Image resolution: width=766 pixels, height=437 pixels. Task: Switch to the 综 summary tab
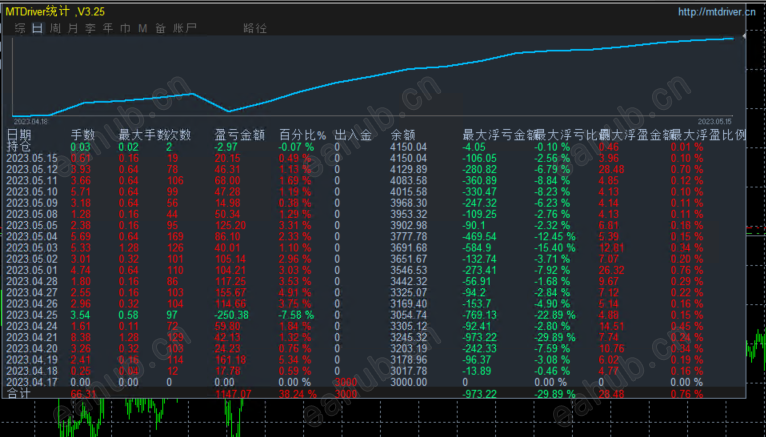tap(20, 28)
